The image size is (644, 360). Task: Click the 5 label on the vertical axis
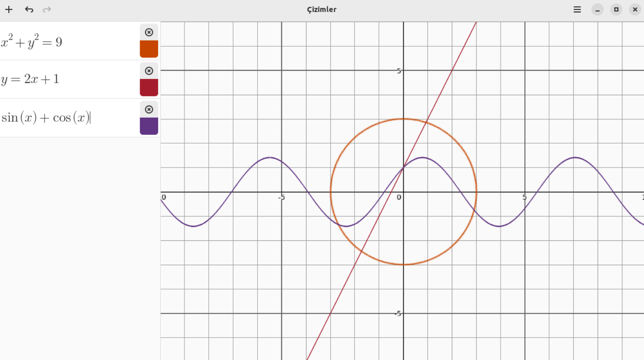[399, 71]
